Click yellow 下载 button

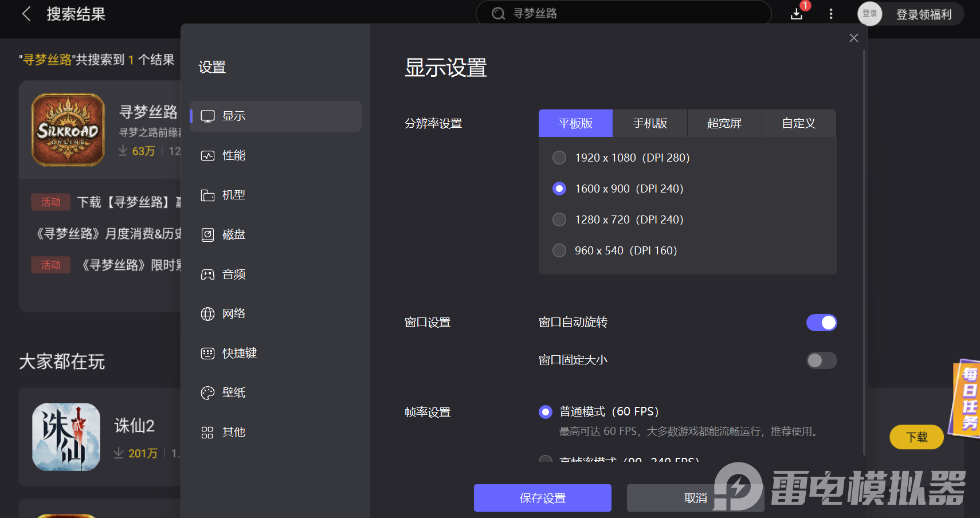pos(916,437)
